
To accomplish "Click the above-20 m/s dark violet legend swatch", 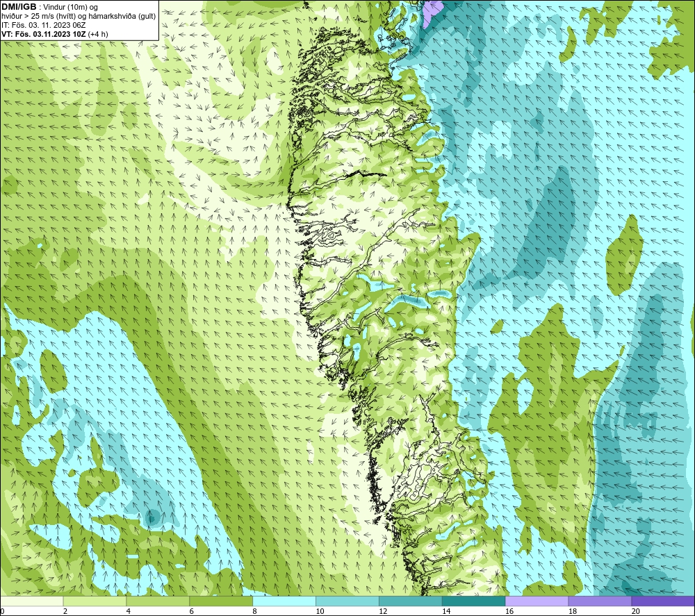I will [663, 601].
